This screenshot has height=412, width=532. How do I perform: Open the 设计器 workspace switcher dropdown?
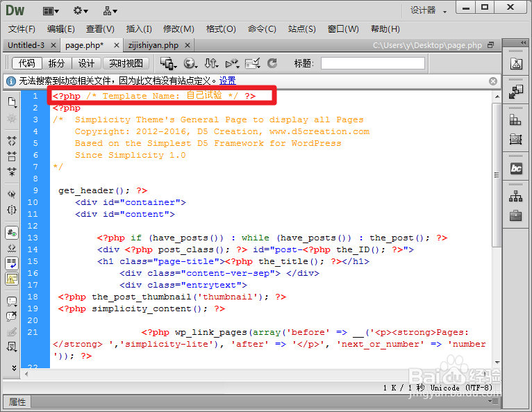click(x=429, y=10)
